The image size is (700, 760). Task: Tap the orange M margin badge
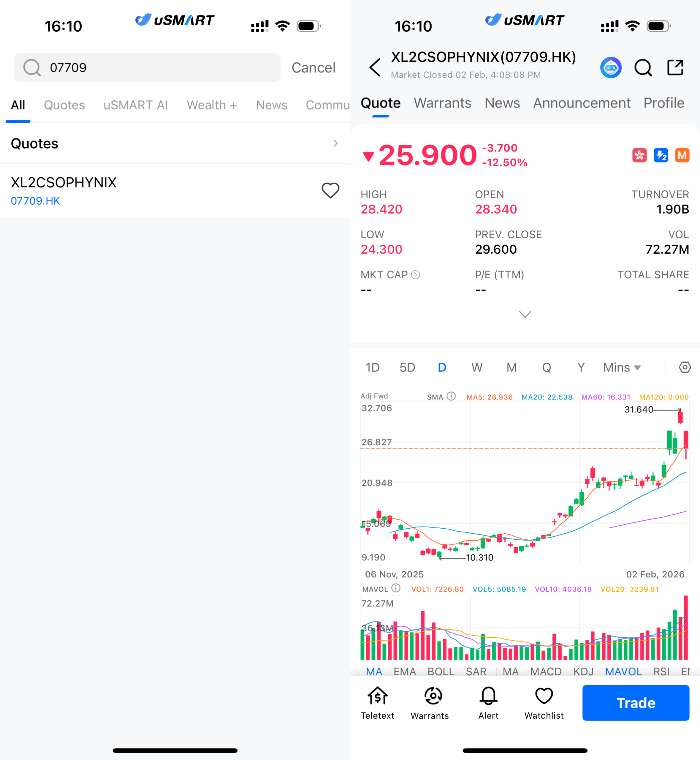click(x=682, y=155)
